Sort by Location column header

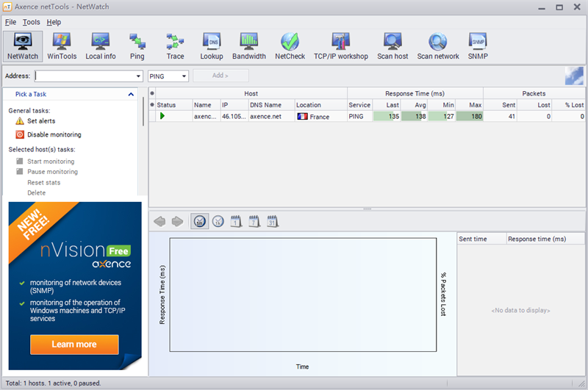click(320, 105)
